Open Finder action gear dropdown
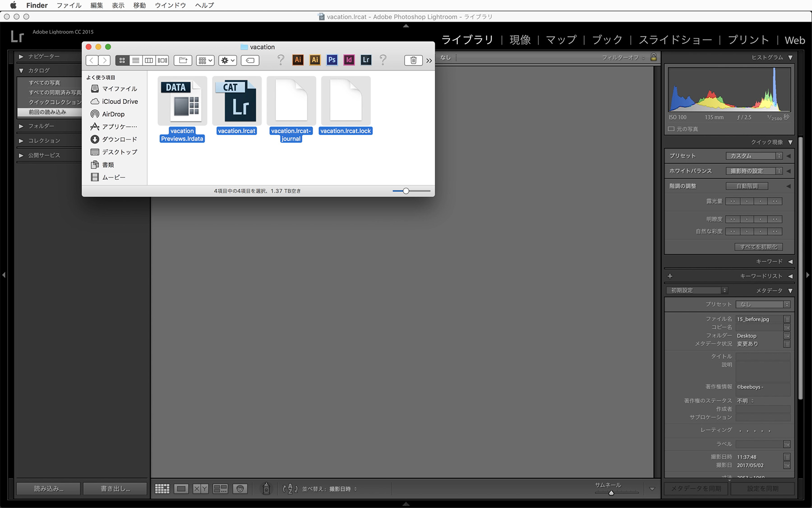The image size is (812, 508). tap(227, 60)
